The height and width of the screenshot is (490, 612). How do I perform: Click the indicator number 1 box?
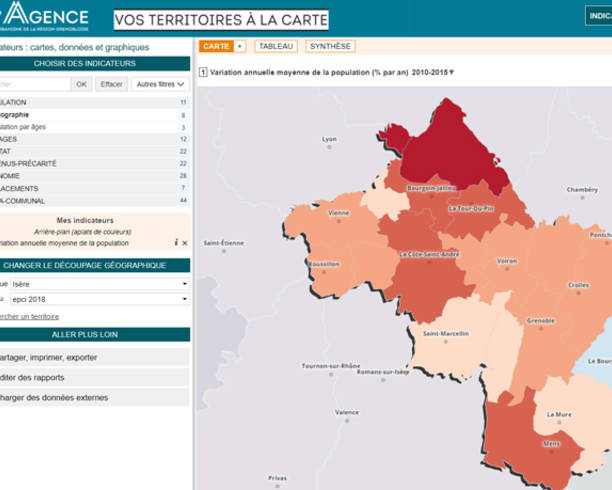[203, 72]
